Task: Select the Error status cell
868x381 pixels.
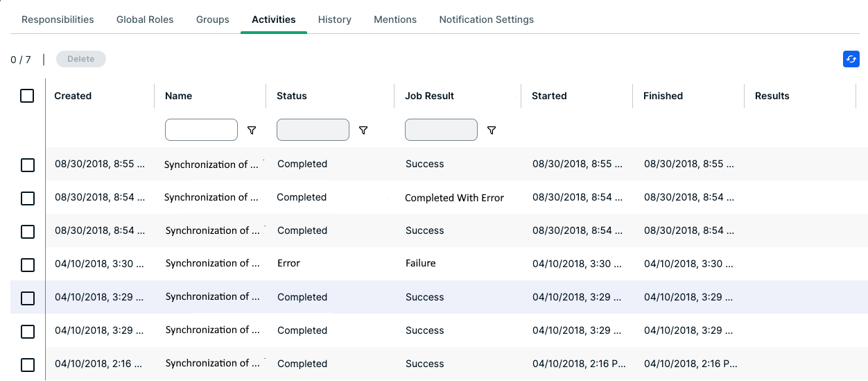Action: [x=288, y=264]
